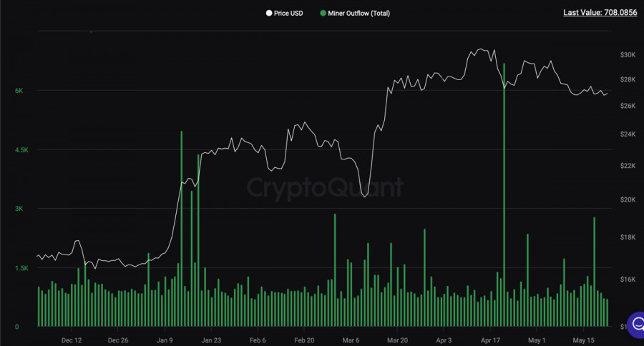Viewport: 644px width, 346px height.
Task: Click the tallest green outflow bar in April
Action: tap(504, 193)
